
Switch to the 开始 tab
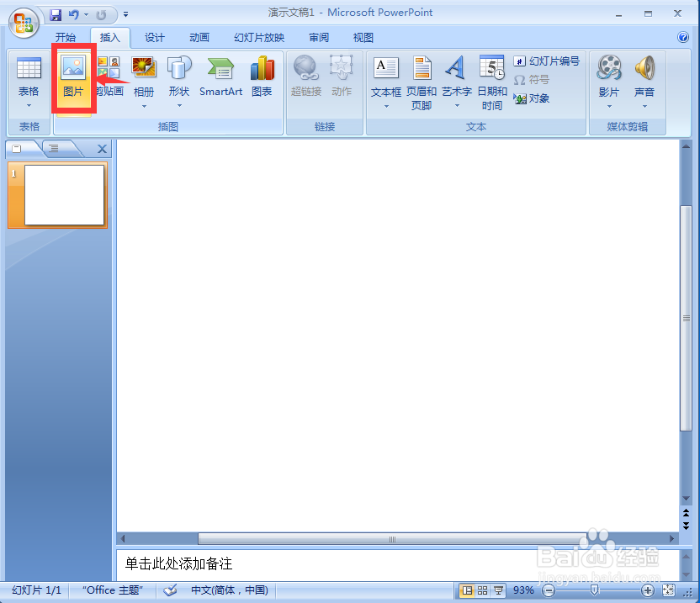tap(66, 38)
